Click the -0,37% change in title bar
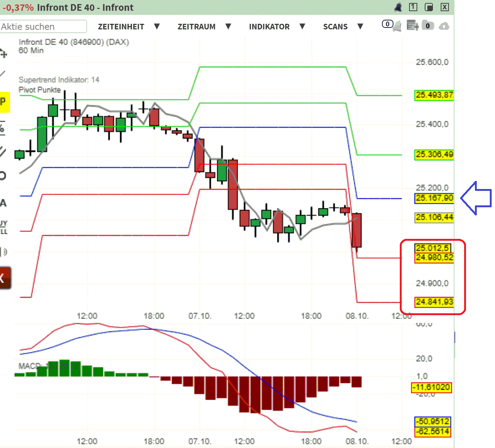 pos(17,7)
